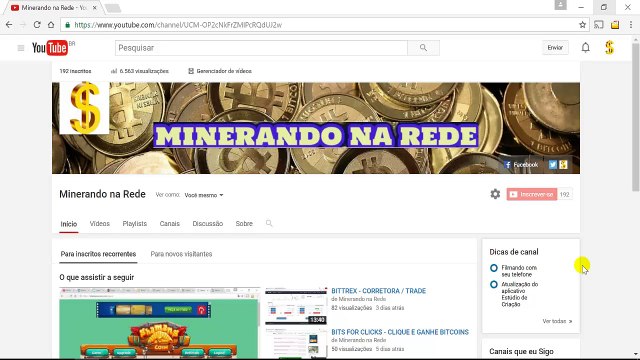Click the search magnifier button

pos(423,48)
